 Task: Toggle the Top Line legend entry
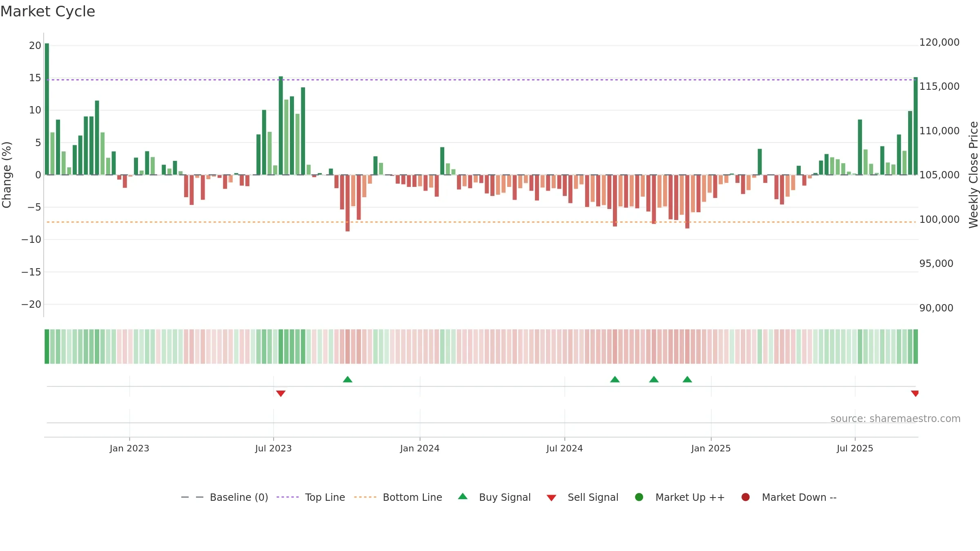[311, 497]
